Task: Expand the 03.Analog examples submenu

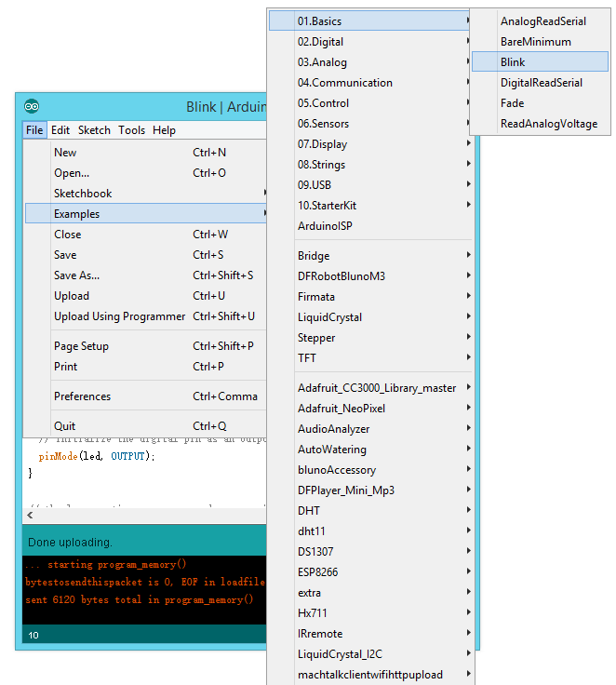Action: [x=369, y=62]
